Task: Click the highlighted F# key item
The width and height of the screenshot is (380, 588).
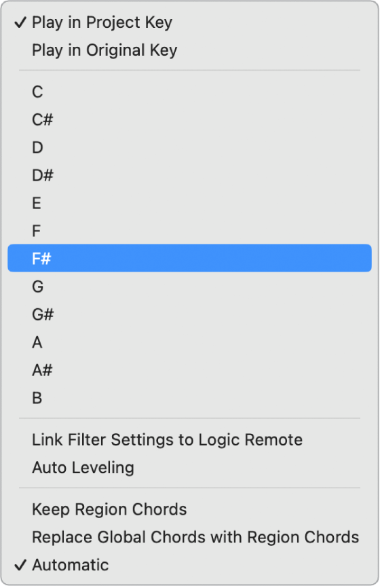Action: pyautogui.click(x=189, y=259)
